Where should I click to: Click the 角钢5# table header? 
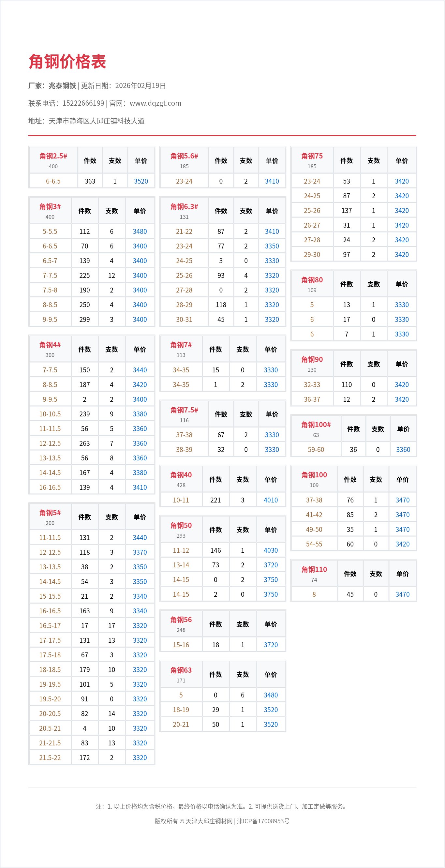(x=50, y=517)
